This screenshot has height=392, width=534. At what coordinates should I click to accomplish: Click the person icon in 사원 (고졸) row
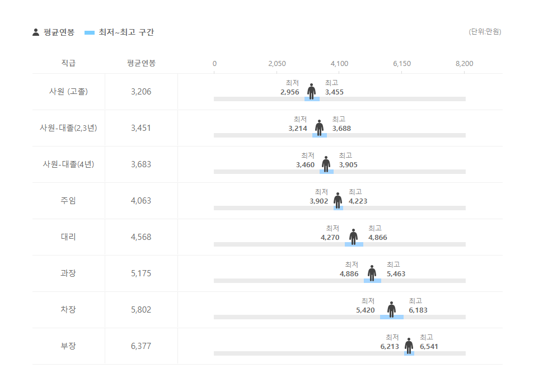pos(311,91)
